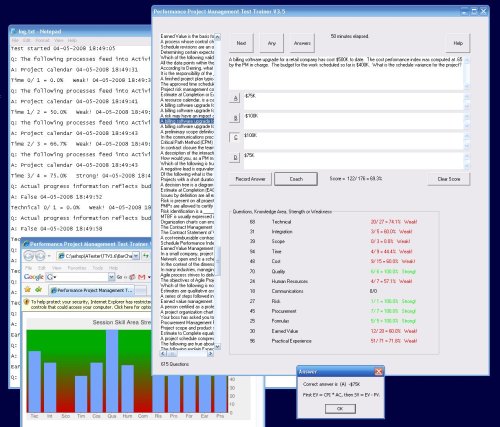Click the Internet Explorer Forward arrow
The height and width of the screenshot is (427, 500).
click(40, 256)
